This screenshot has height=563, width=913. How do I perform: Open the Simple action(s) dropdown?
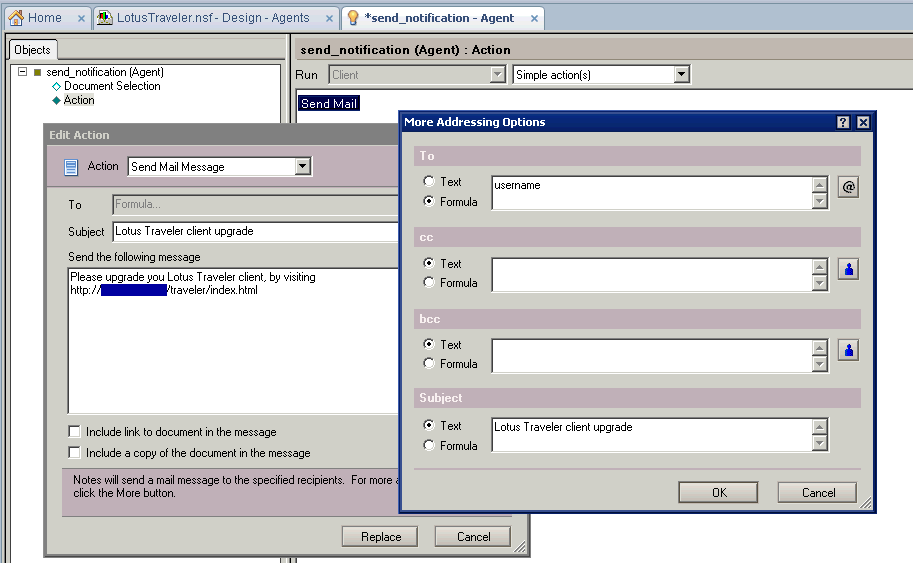681,75
